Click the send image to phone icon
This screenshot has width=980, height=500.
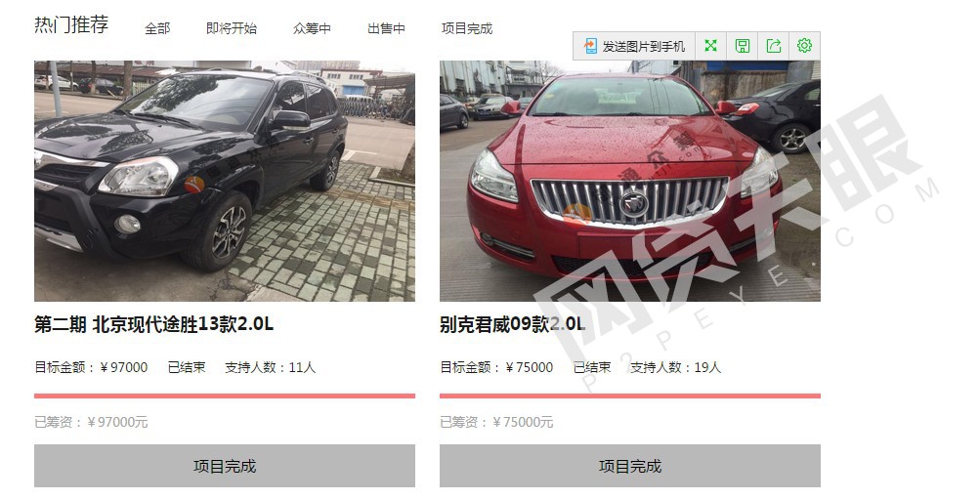(x=590, y=46)
